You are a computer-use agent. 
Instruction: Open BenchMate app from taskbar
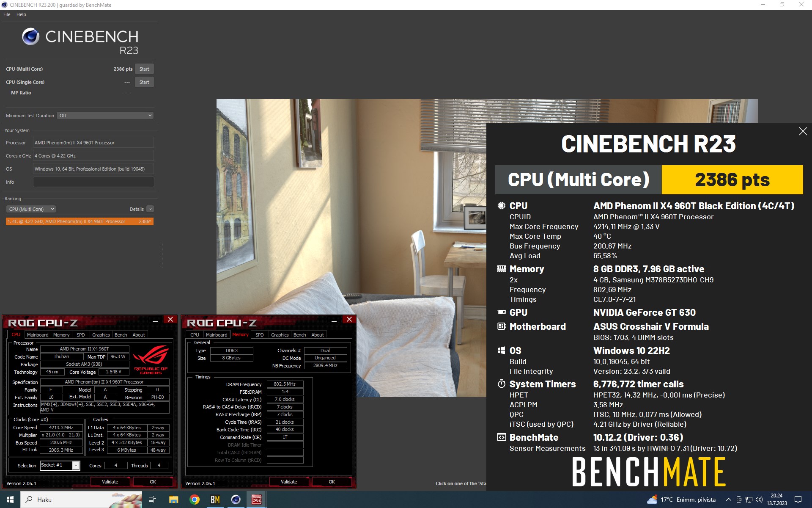tap(215, 500)
